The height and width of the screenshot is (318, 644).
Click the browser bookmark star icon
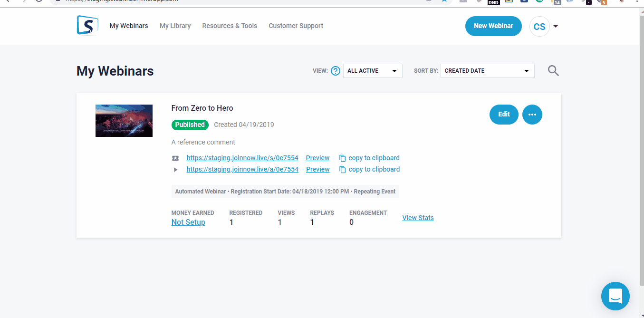(444, 1)
